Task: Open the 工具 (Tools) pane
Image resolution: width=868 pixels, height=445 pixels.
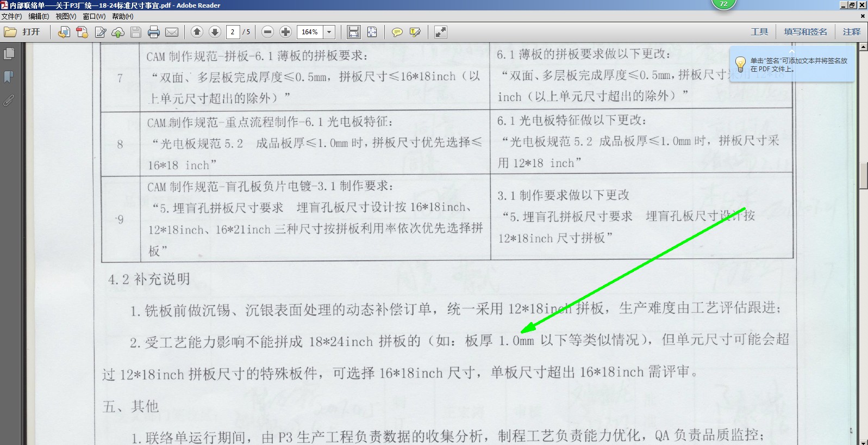Action: pos(759,32)
